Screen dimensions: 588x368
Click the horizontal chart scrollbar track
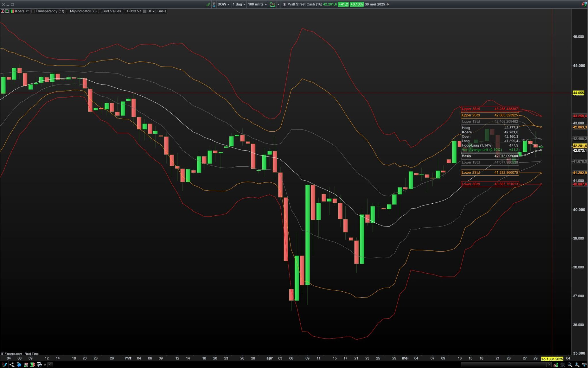click(258, 365)
